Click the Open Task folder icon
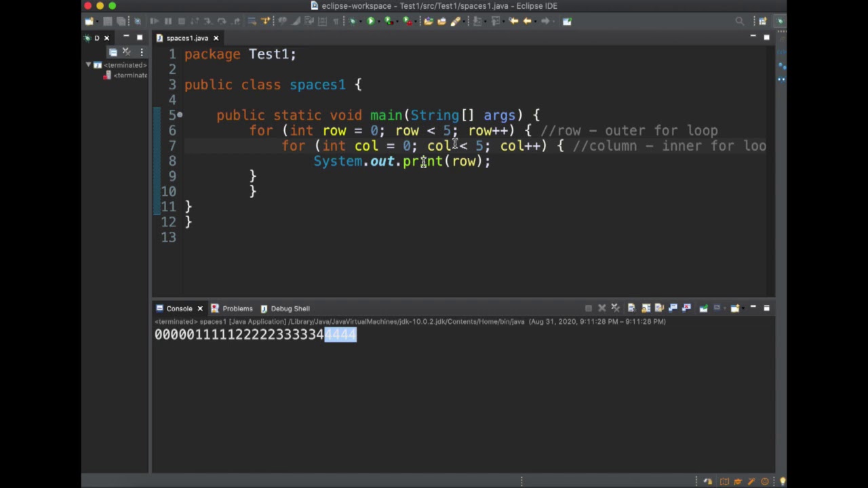The image size is (868, 488). tap(441, 21)
